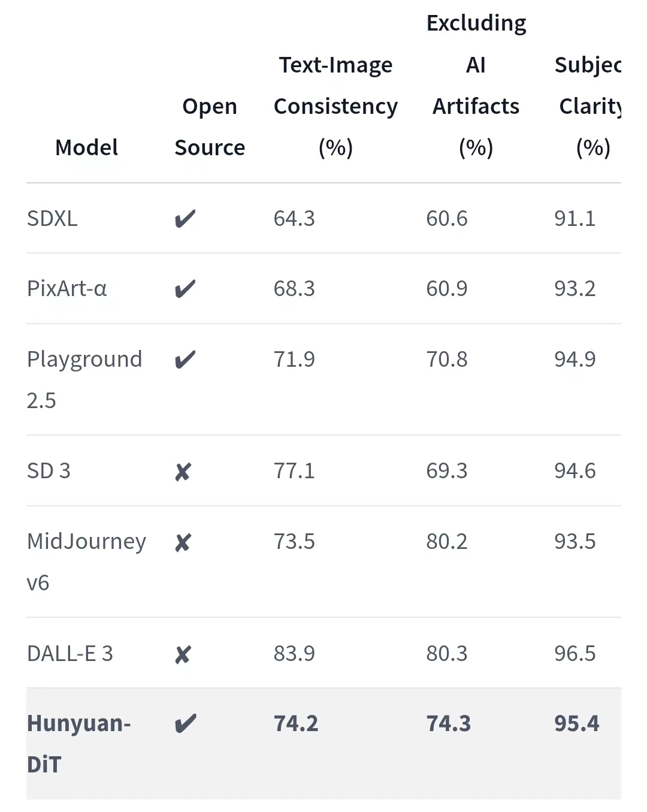Click Hunyuan-DiT's 74.3 artifacts score
Image resolution: width=647 pixels, height=812 pixels.
(449, 724)
